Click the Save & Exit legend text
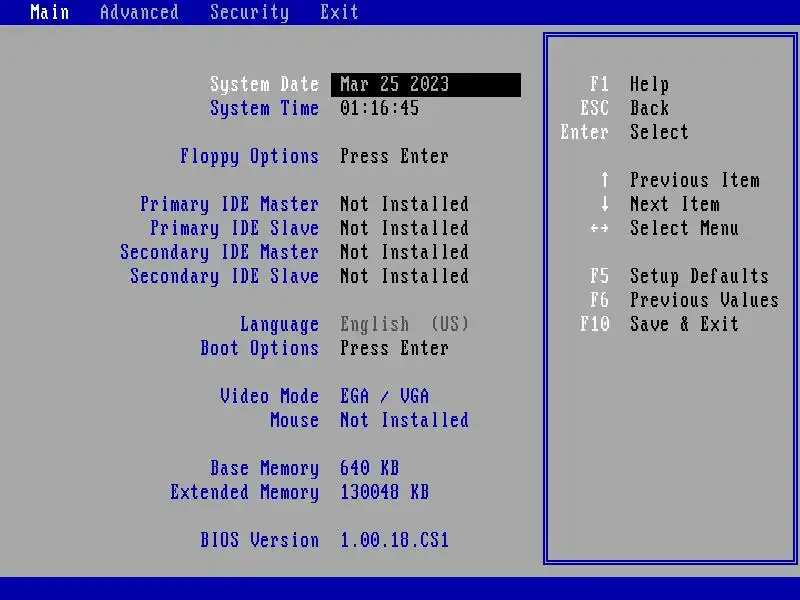This screenshot has height=600, width=800. click(x=684, y=324)
